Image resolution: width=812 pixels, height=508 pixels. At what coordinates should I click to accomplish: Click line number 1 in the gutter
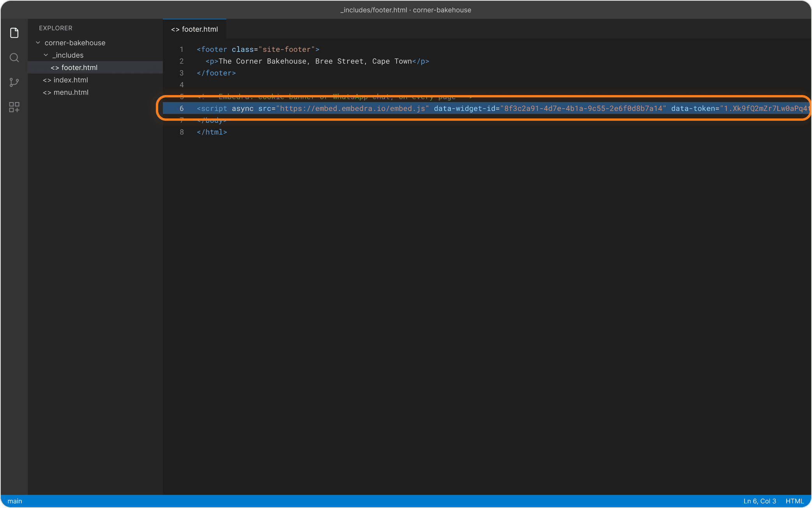point(182,49)
